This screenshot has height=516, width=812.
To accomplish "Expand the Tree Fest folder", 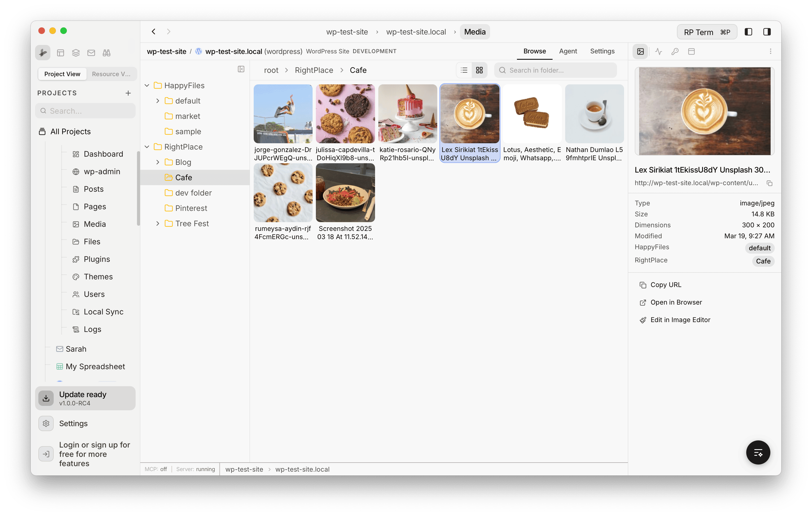I will (158, 223).
